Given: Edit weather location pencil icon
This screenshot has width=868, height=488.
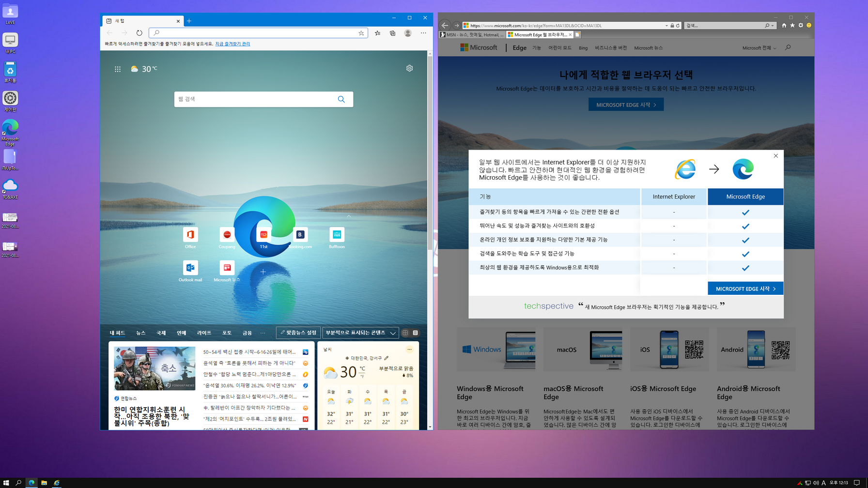Looking at the screenshot, I should (386, 358).
